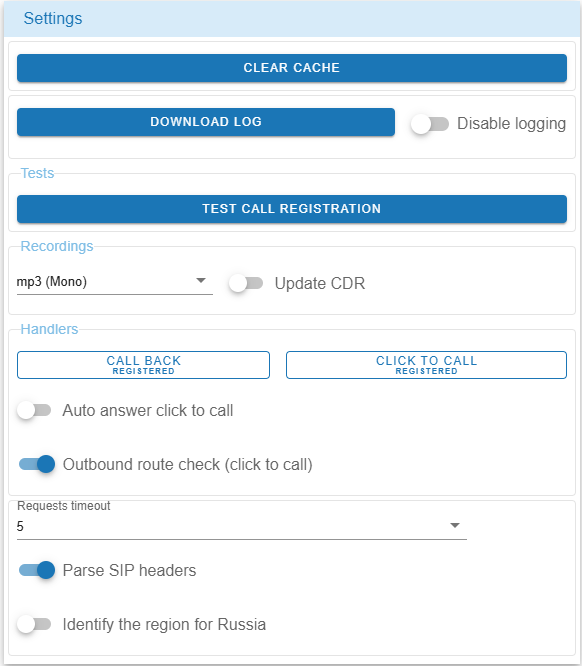The image size is (582, 666).
Task: Click the arrow next to mp3 (Mono)
Action: pyautogui.click(x=201, y=280)
